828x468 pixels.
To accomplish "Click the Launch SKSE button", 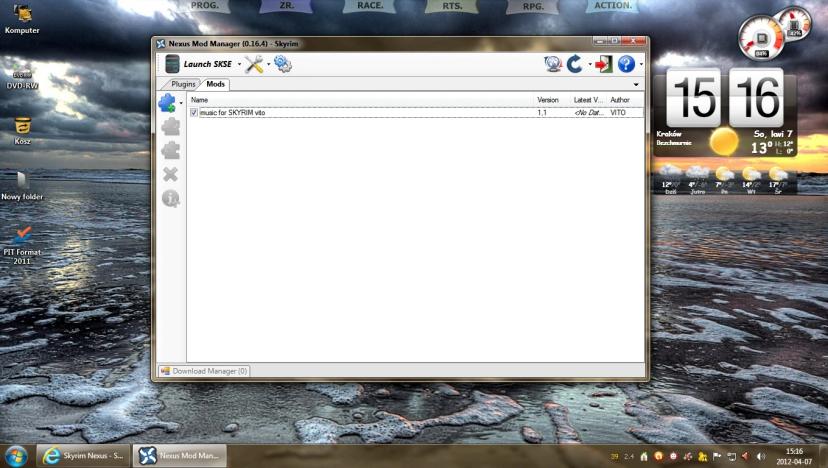I will point(199,64).
